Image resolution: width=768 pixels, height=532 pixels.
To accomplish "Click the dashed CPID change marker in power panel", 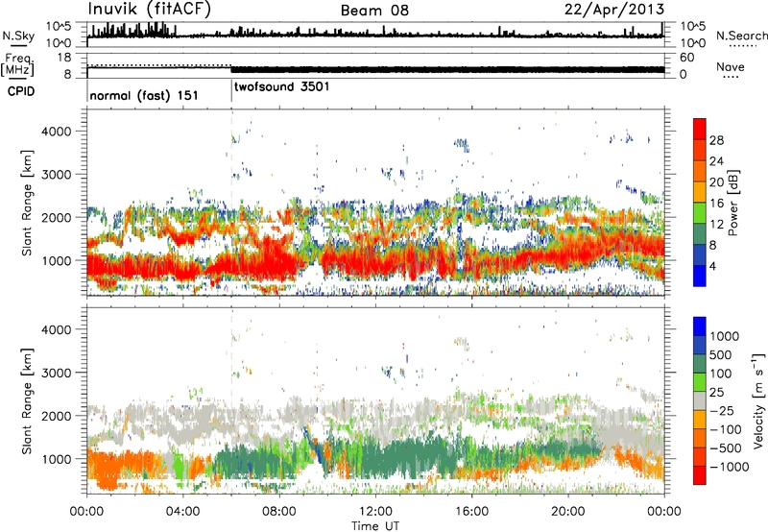I will click(231, 203).
